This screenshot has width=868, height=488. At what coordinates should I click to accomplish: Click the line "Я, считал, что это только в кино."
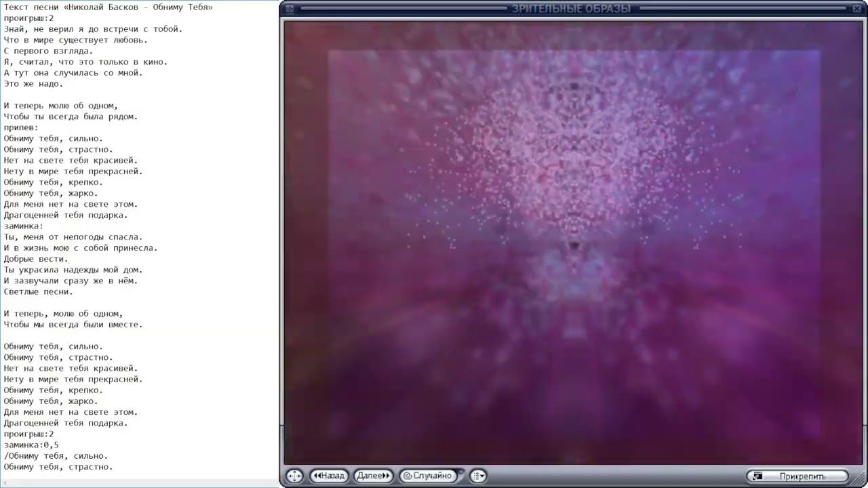click(x=85, y=62)
